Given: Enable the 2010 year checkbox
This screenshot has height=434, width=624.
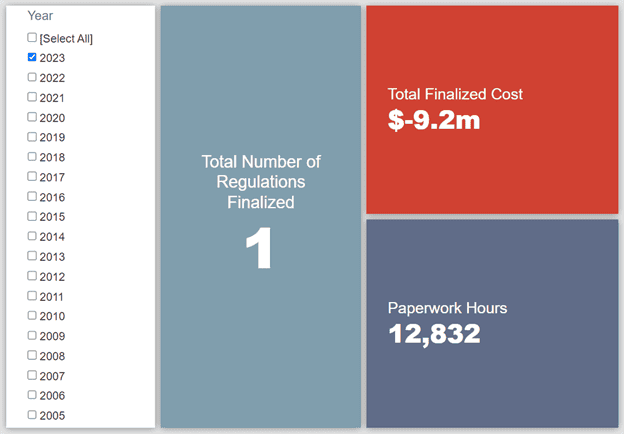Looking at the screenshot, I should (x=32, y=315).
